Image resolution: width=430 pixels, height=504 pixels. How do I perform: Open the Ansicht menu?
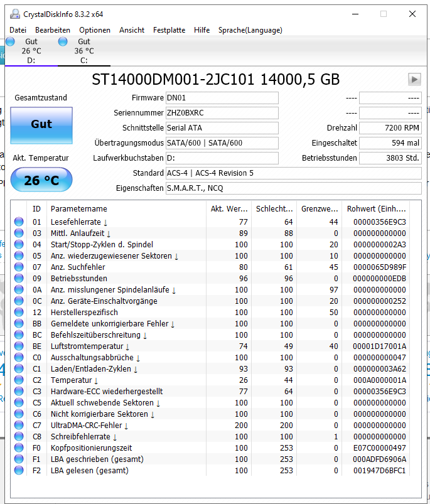coord(132,30)
